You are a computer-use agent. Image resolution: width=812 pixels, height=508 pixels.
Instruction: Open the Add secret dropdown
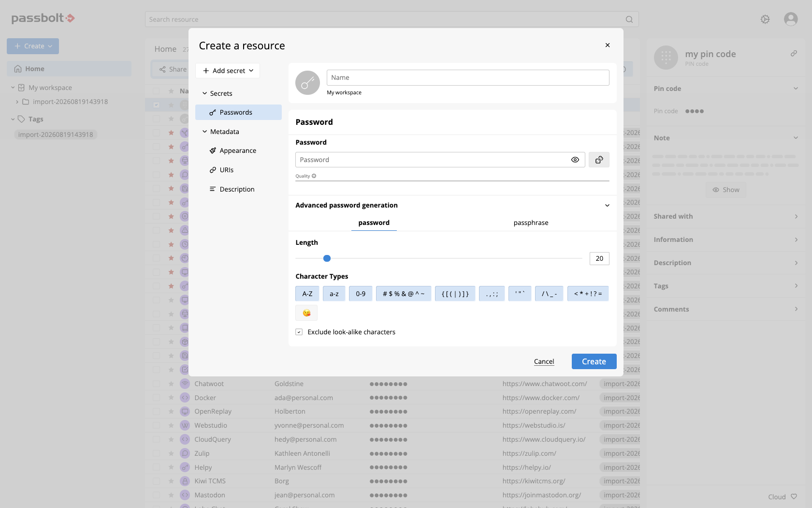(x=228, y=71)
